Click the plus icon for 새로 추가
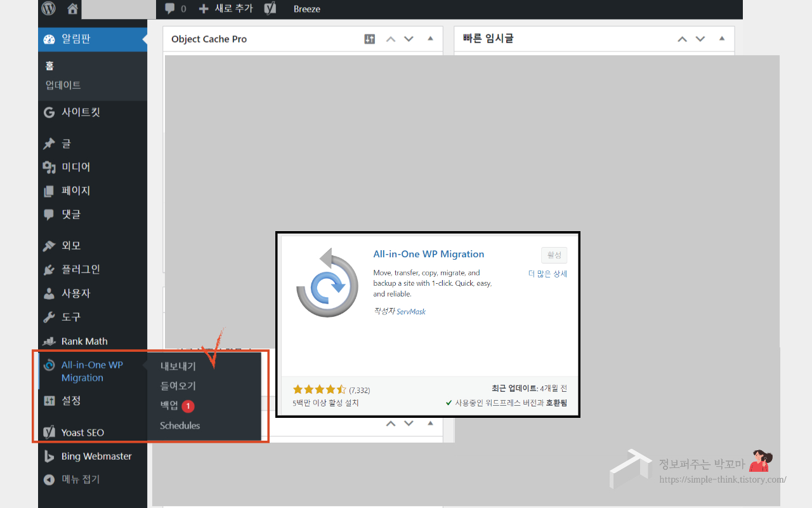This screenshot has height=508, width=812. click(204, 9)
